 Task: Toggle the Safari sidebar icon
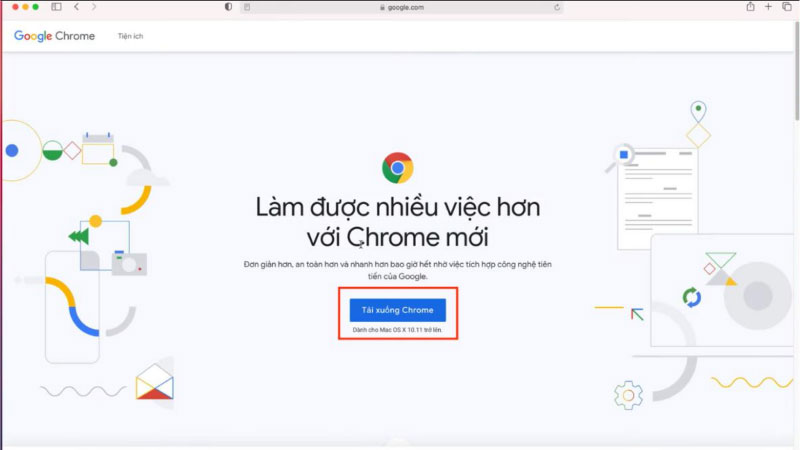click(x=57, y=7)
